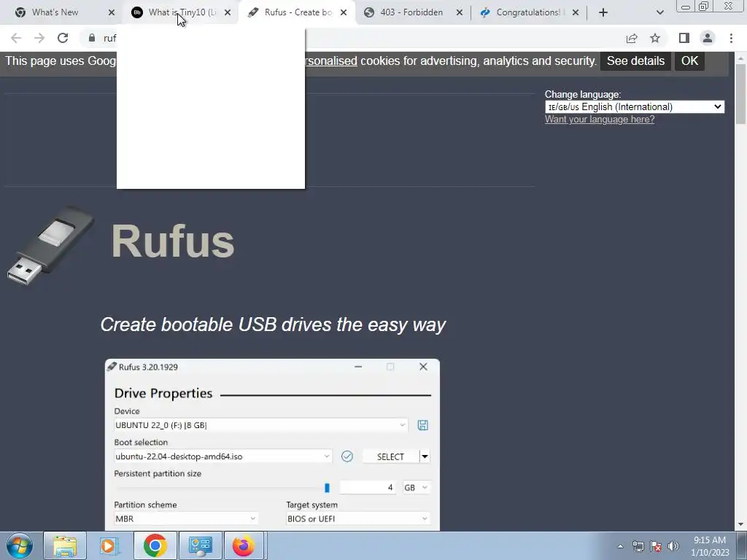View site security lock information

point(92,38)
